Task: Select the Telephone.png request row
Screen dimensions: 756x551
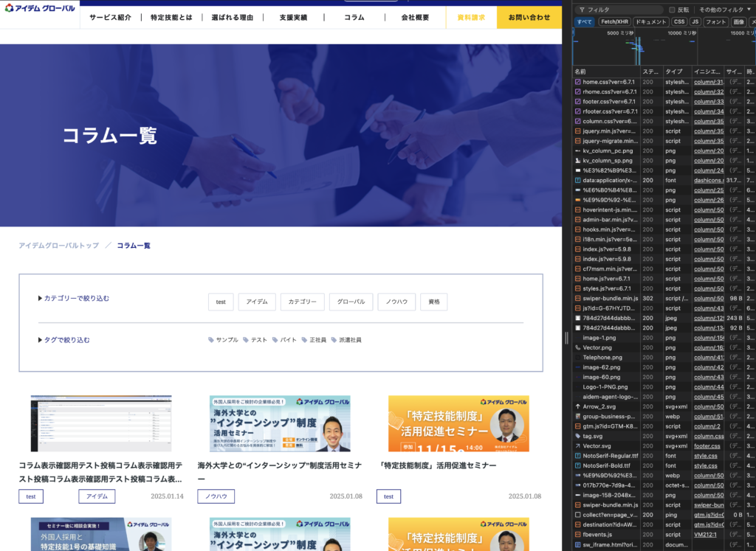Action: click(x=664, y=358)
